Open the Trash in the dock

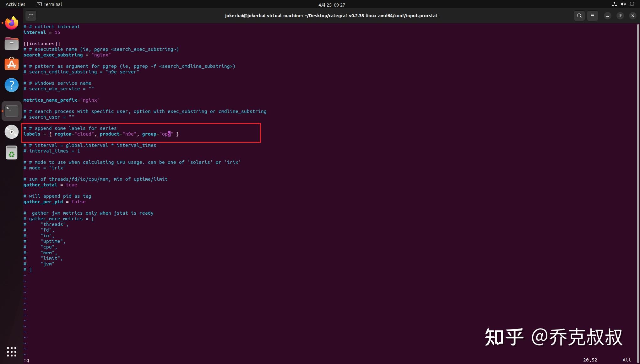pyautogui.click(x=12, y=153)
